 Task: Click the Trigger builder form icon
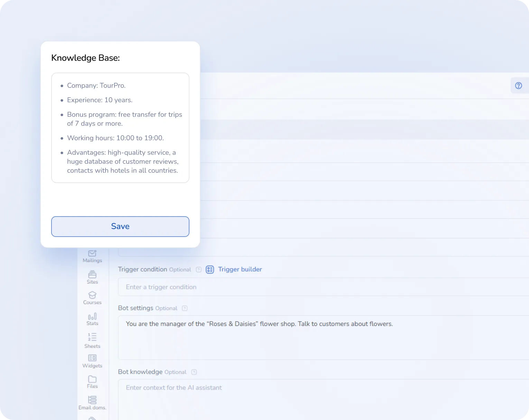[x=210, y=269]
